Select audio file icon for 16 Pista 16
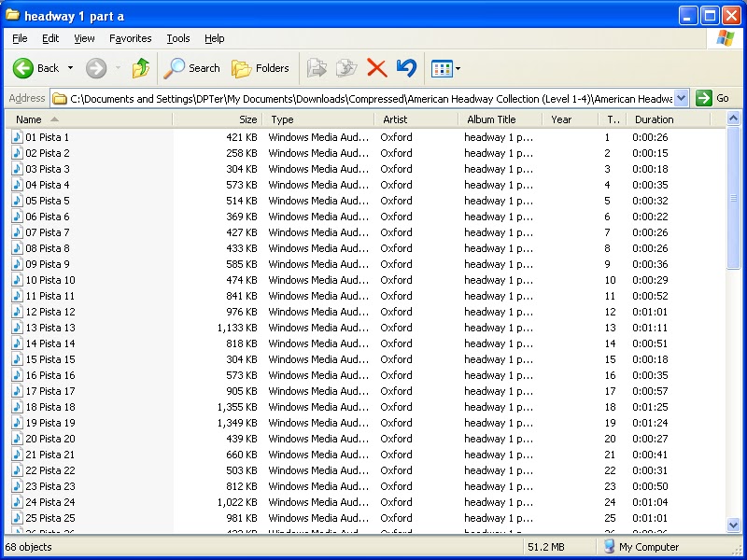 (x=17, y=375)
